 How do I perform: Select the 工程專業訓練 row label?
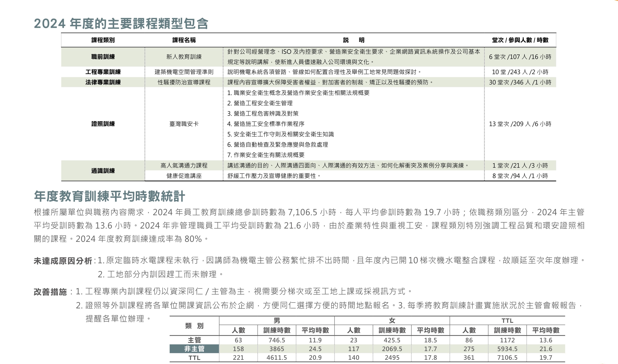[x=103, y=72]
